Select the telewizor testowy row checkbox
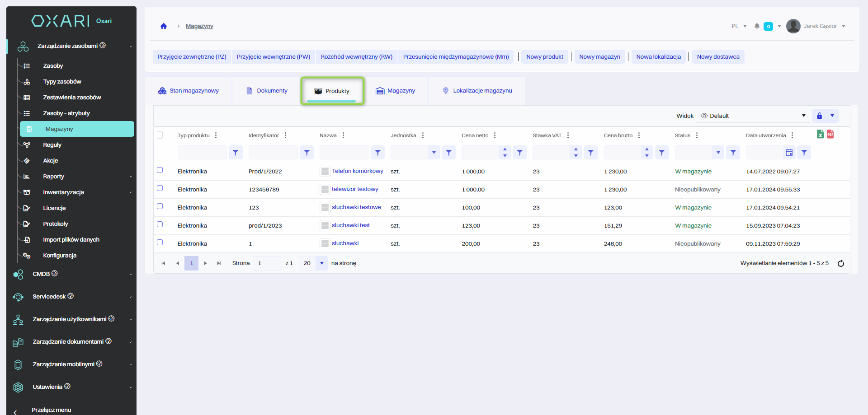The width and height of the screenshot is (868, 415). coord(160,188)
